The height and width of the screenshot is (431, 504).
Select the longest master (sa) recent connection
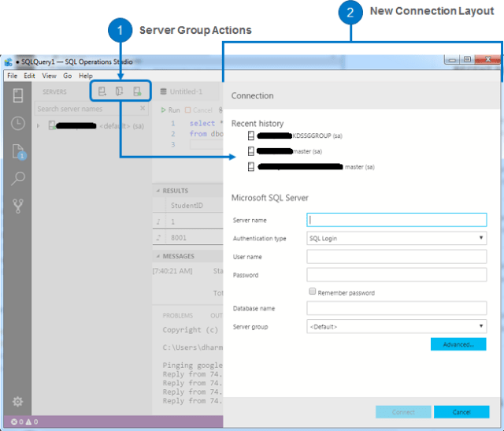tap(311, 166)
